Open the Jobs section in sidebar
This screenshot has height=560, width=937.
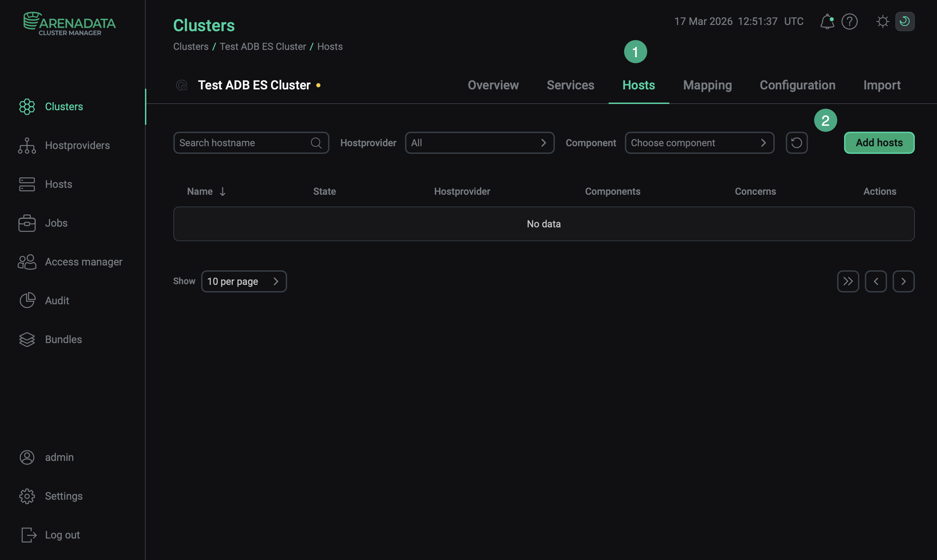pos(56,223)
